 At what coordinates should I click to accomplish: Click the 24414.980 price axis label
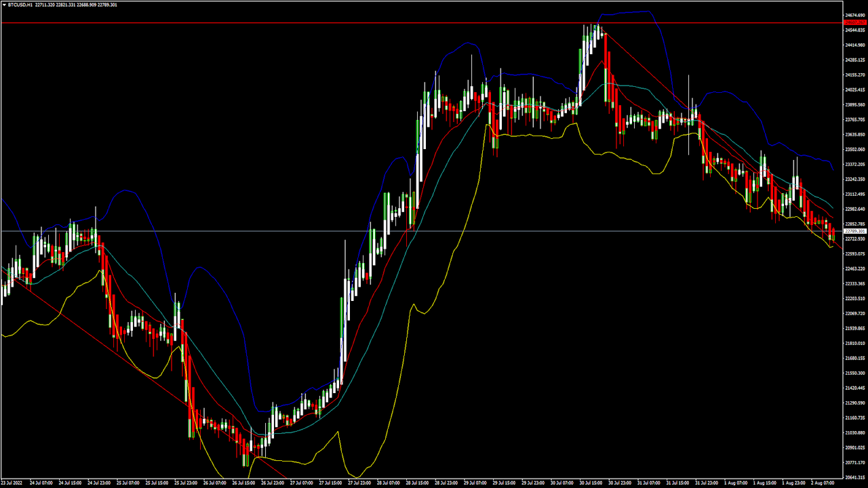pos(855,45)
